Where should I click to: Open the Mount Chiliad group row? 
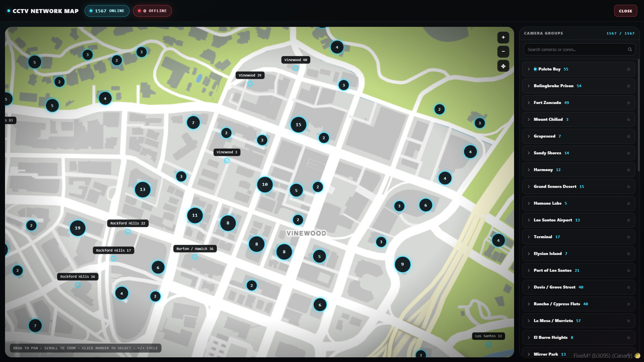578,119
